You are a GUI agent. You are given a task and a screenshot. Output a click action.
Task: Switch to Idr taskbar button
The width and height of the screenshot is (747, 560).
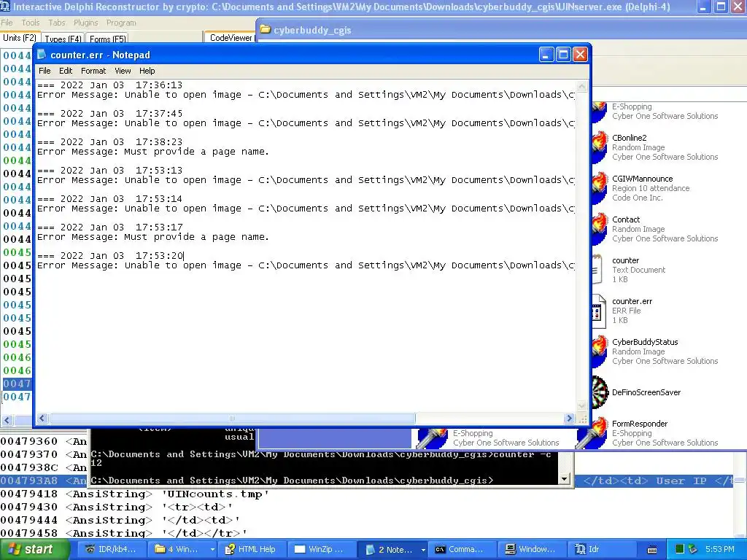click(x=603, y=550)
